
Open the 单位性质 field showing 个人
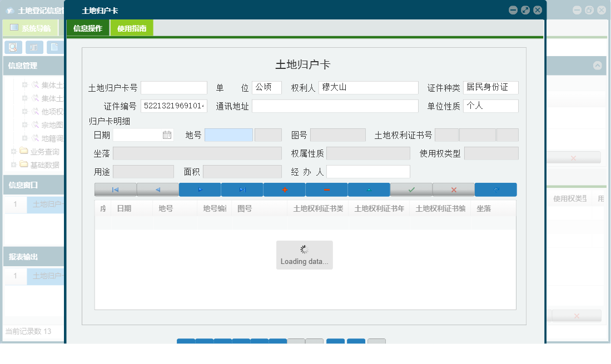tap(491, 106)
